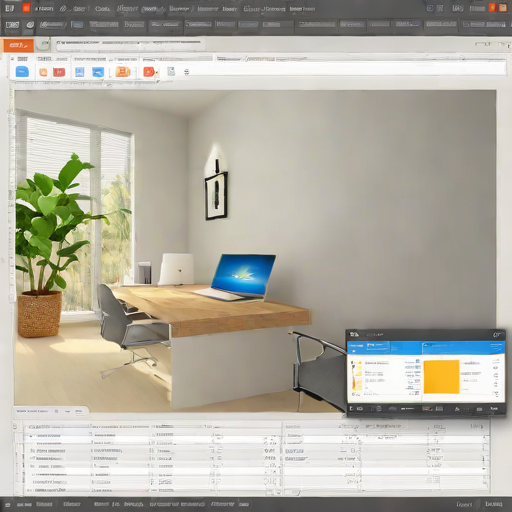Click the red icon with the dropdown arrow
Screen dimensions: 512x512
[x=150, y=72]
